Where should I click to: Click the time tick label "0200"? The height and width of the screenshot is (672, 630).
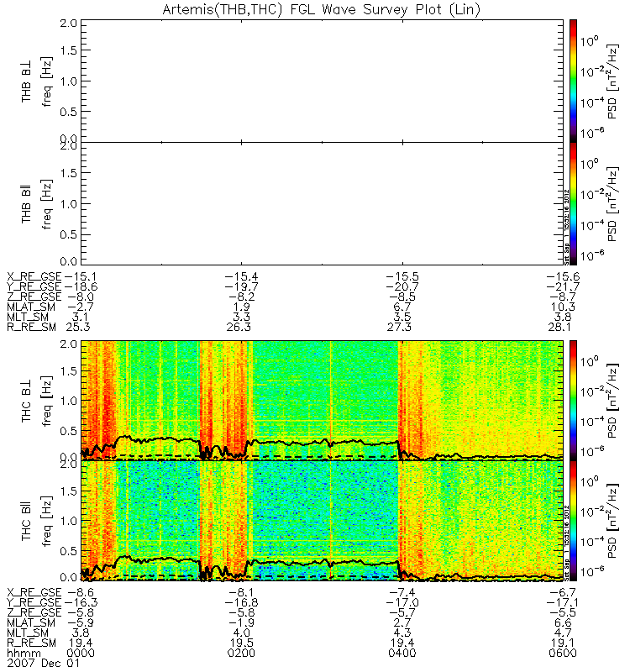(241, 654)
